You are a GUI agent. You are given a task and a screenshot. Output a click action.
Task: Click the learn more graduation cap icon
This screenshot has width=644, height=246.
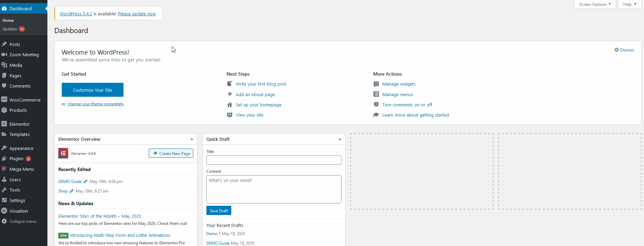tap(376, 115)
